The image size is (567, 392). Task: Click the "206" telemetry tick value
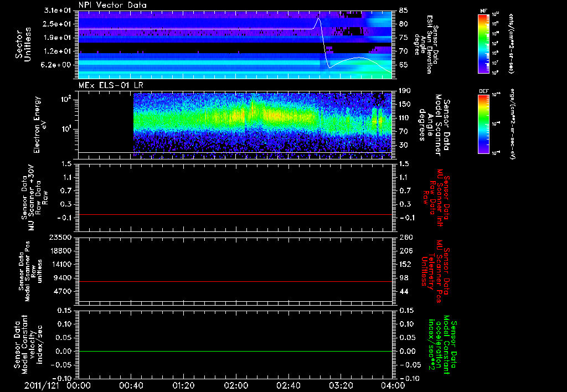point(405,251)
